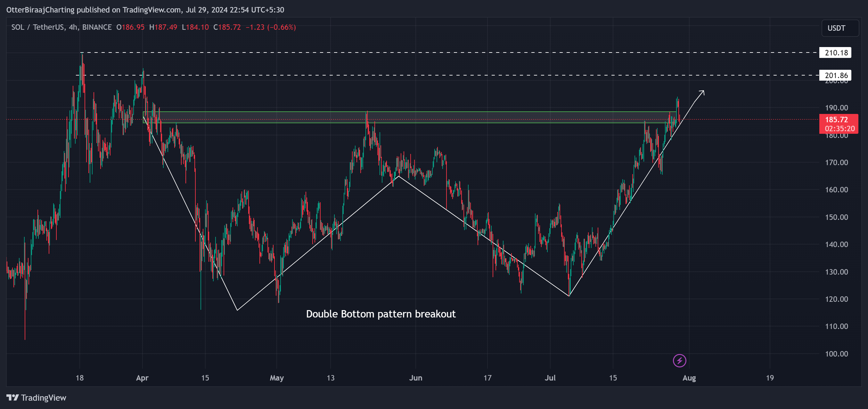Select the 210.18 price level label
The width and height of the screenshot is (868, 409).
coord(835,52)
